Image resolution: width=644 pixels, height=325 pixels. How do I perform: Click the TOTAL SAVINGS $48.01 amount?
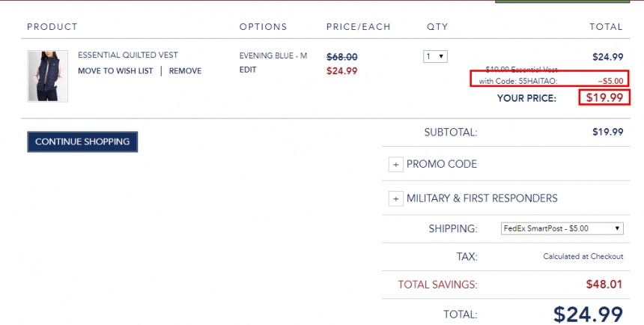604,285
